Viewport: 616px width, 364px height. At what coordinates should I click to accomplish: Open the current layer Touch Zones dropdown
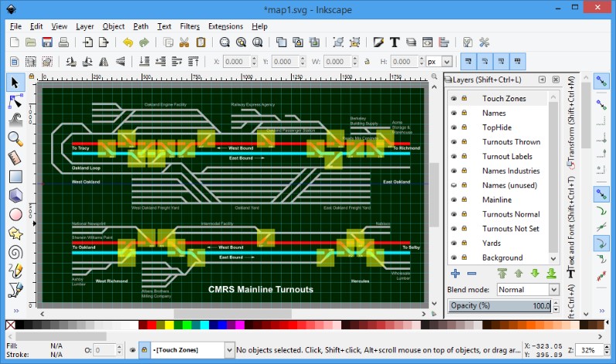click(192, 350)
